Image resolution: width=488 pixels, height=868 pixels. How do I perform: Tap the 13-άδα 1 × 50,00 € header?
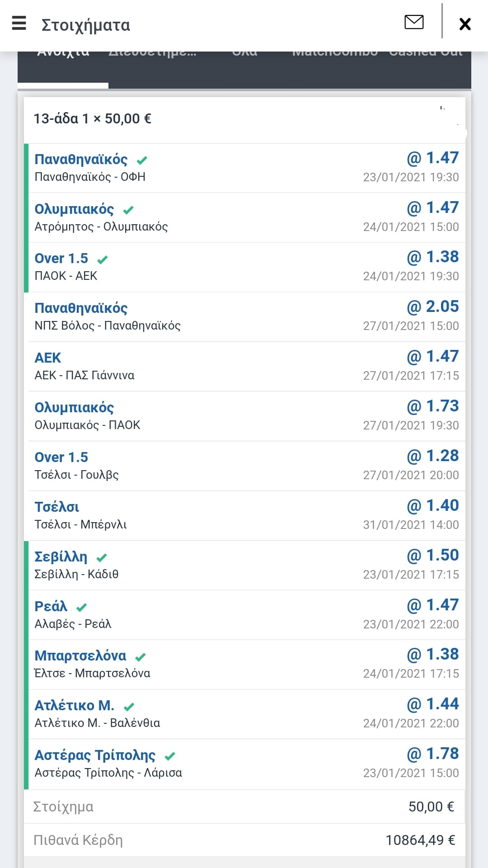93,119
